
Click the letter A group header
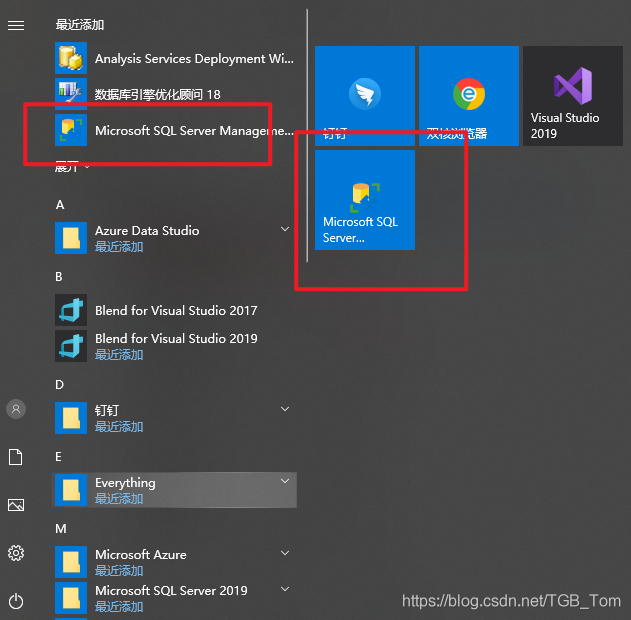pyautogui.click(x=60, y=205)
